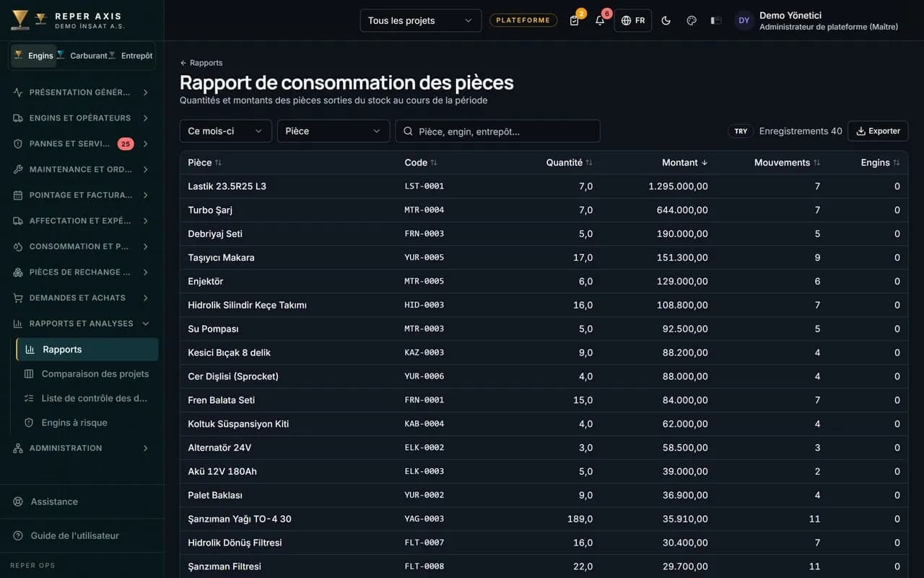
Task: Click the Reper Axis logo
Action: pos(20,20)
